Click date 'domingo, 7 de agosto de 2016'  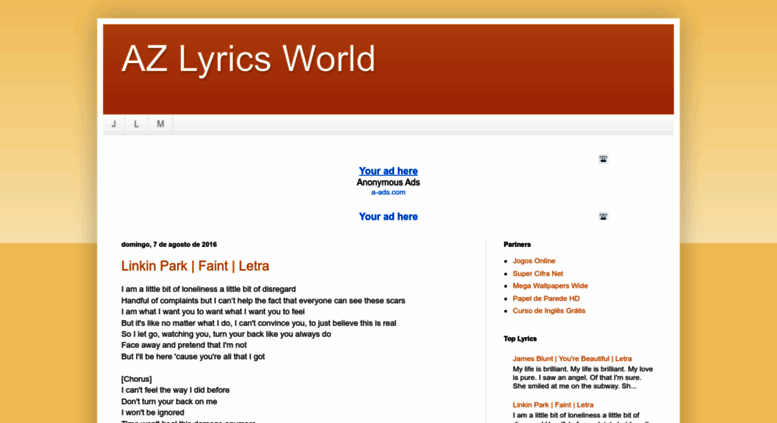coord(169,244)
